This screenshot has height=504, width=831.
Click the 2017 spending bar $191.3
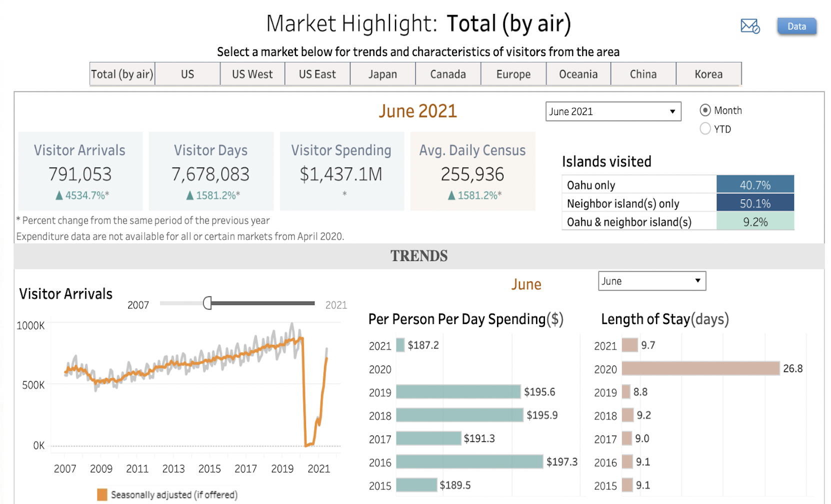point(428,438)
